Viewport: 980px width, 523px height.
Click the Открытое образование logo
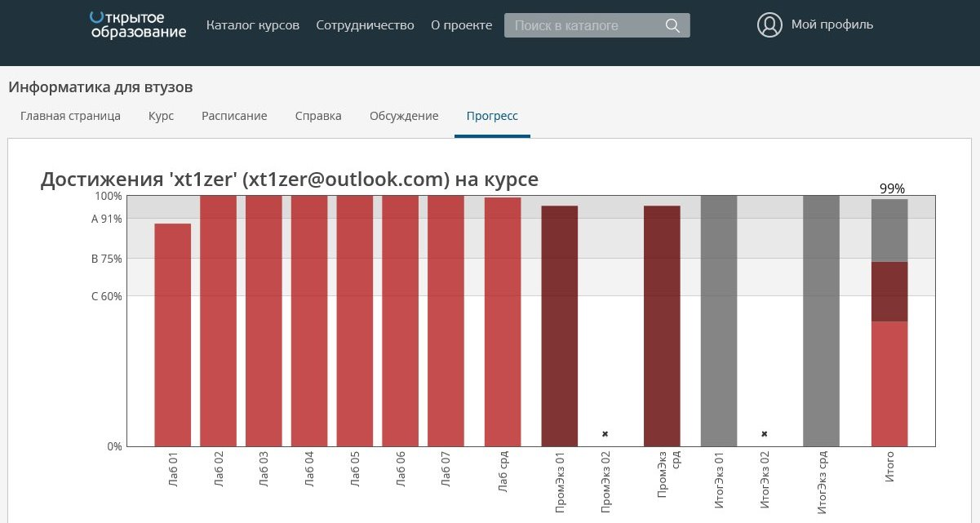[x=137, y=25]
